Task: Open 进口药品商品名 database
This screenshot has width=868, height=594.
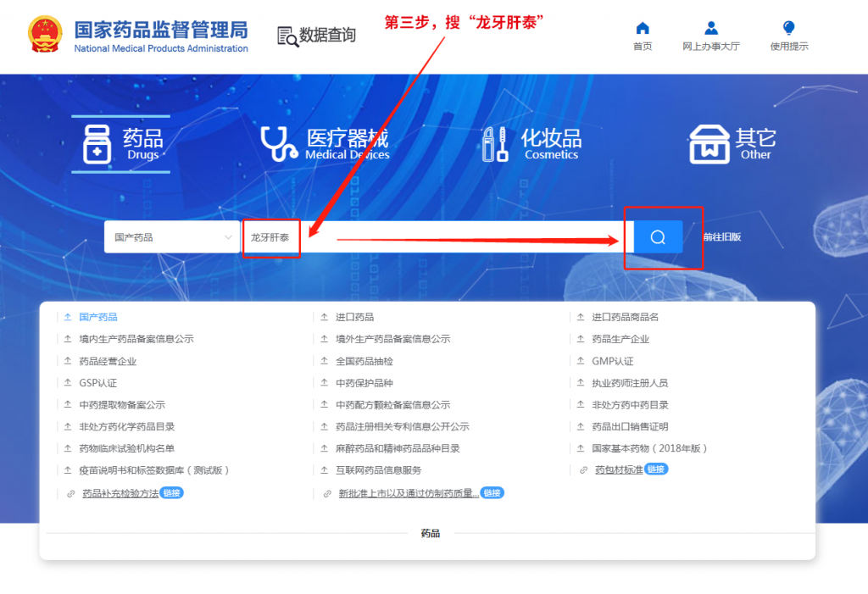Action: 625,317
